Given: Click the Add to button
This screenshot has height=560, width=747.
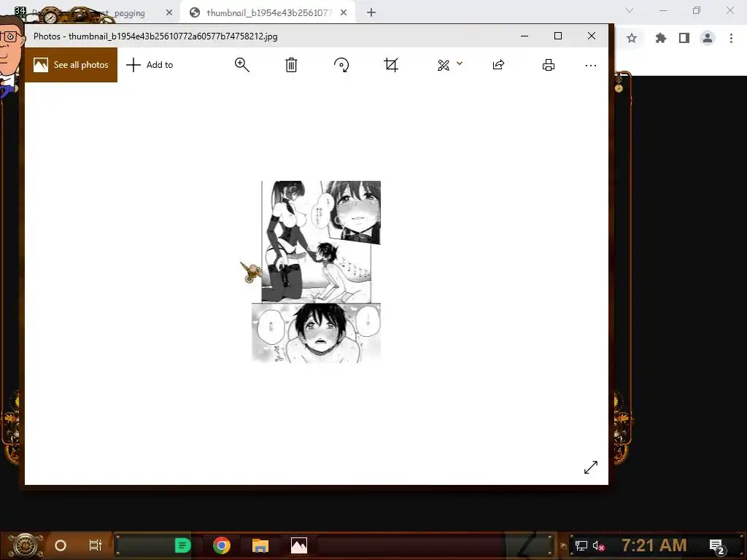Looking at the screenshot, I should pos(150,65).
